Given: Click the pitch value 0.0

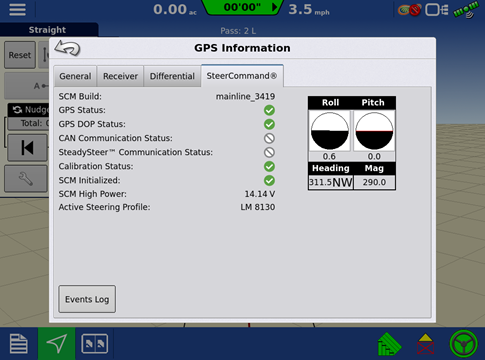Looking at the screenshot, I should (x=374, y=156).
